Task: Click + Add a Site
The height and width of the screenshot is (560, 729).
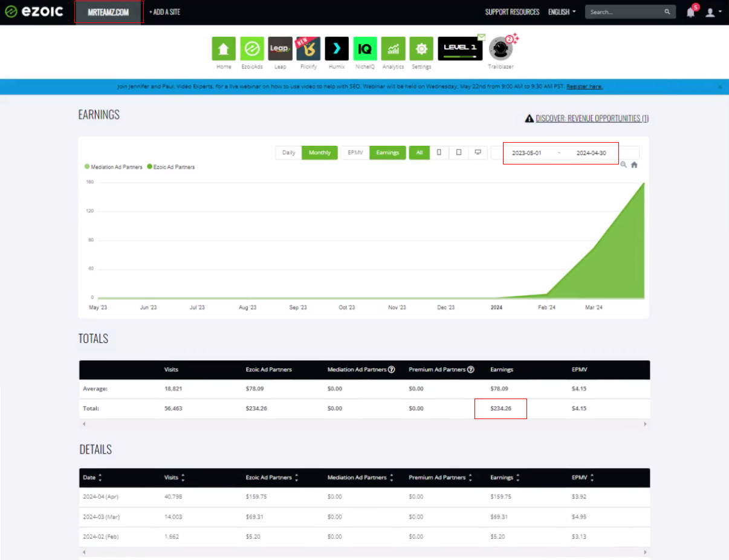Action: coord(164,12)
